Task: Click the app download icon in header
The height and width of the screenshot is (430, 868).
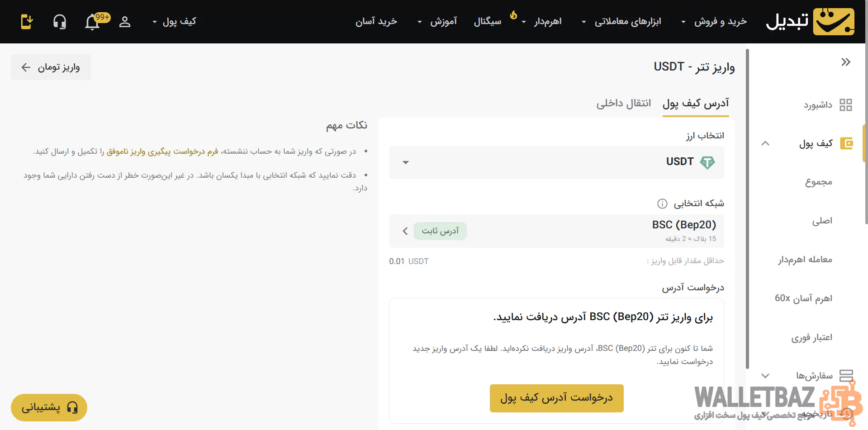Action: (x=27, y=22)
